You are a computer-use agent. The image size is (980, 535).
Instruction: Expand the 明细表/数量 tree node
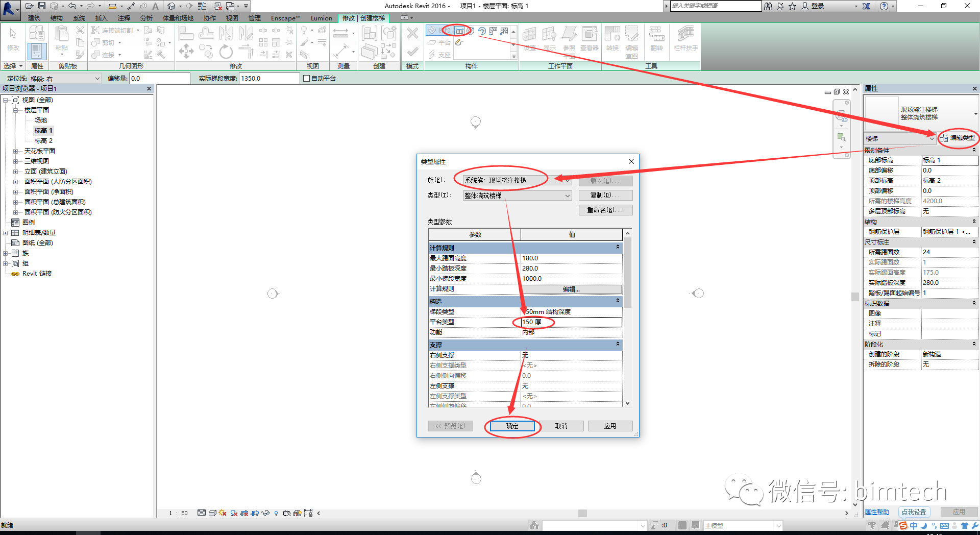(x=5, y=233)
